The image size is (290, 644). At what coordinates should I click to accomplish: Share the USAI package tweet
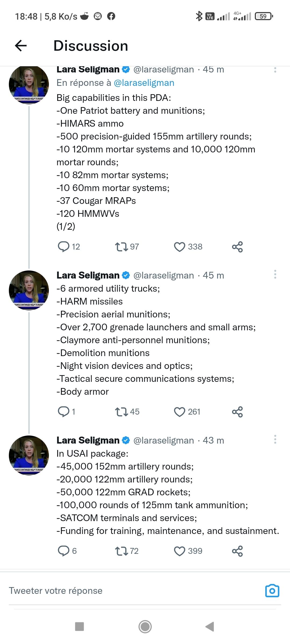point(237,551)
